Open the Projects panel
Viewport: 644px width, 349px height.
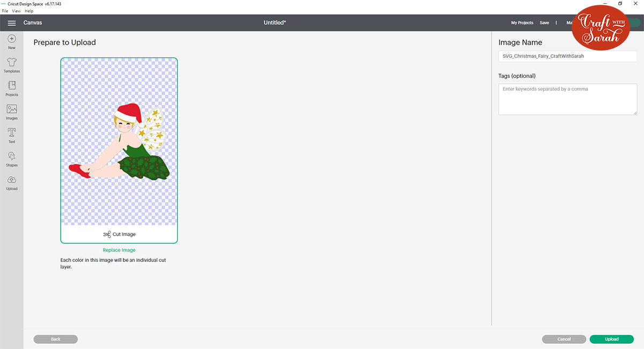pyautogui.click(x=11, y=88)
